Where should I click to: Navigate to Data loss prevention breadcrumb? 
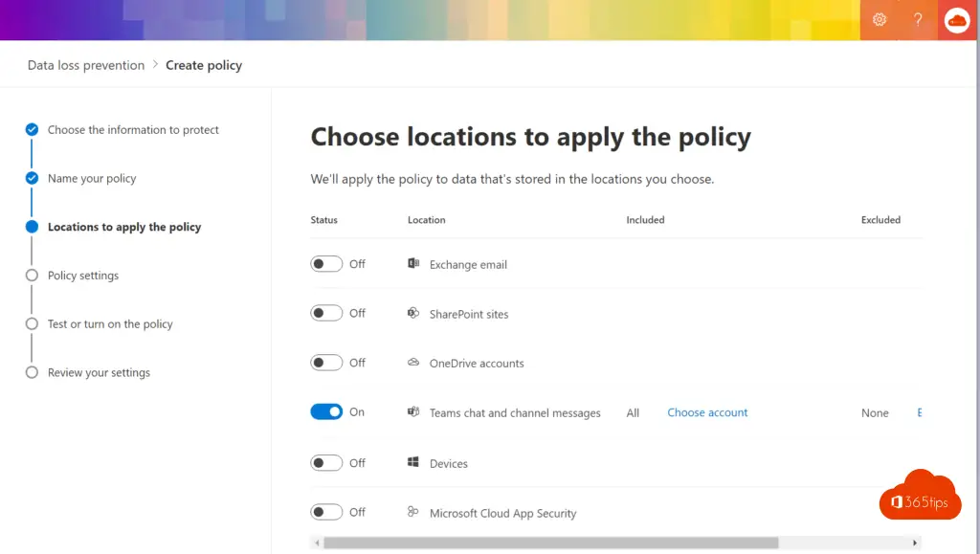coord(86,65)
